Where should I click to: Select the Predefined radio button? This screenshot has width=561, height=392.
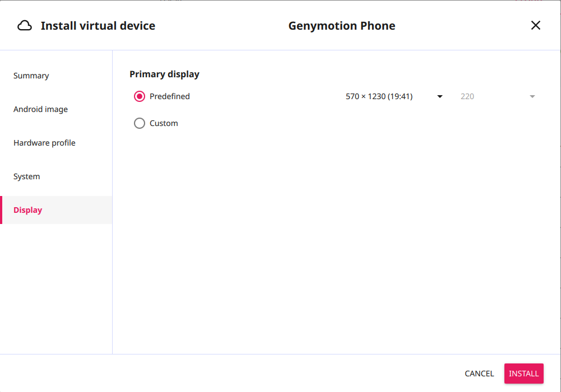pos(140,96)
